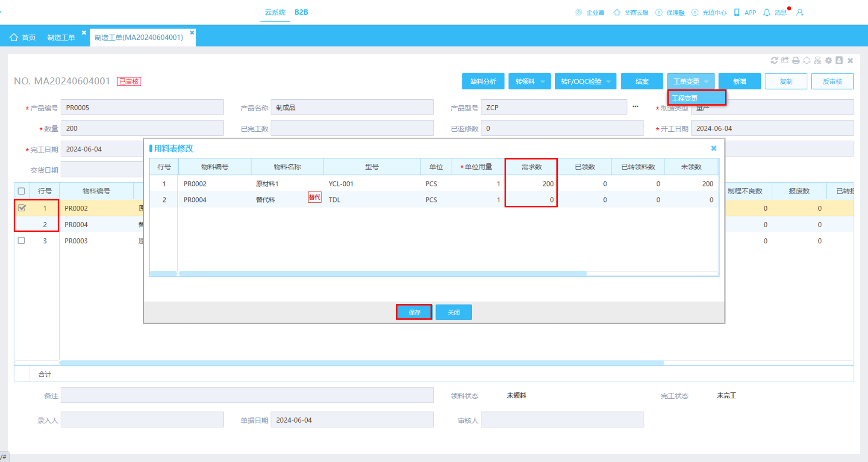Image resolution: width=868 pixels, height=462 pixels.
Task: Check the checkbox for row 3 PR0003
Action: [21, 240]
